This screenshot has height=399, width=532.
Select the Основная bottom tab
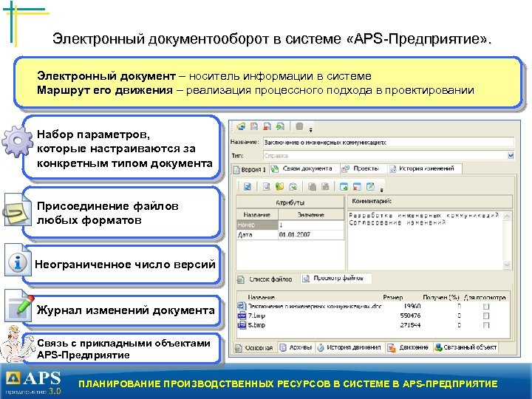(x=254, y=348)
